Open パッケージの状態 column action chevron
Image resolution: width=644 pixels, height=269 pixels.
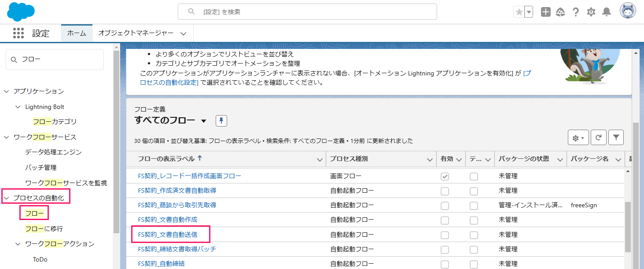tap(560, 160)
